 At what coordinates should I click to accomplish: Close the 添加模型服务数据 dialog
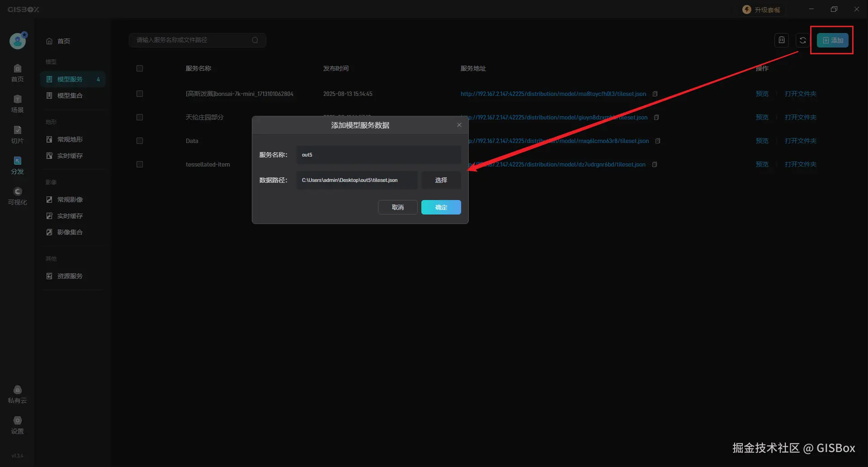point(459,125)
